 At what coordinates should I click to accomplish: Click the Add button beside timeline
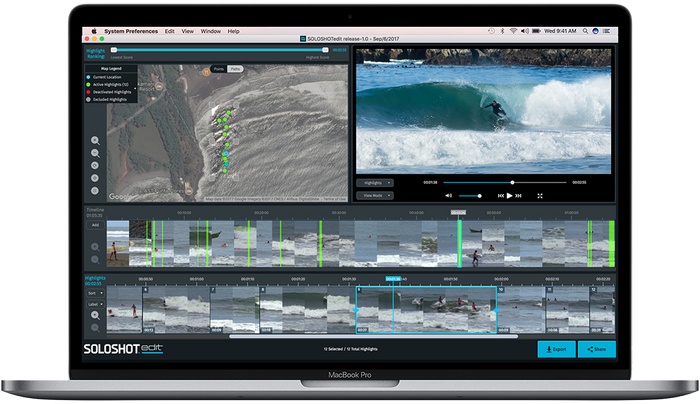coord(95,225)
